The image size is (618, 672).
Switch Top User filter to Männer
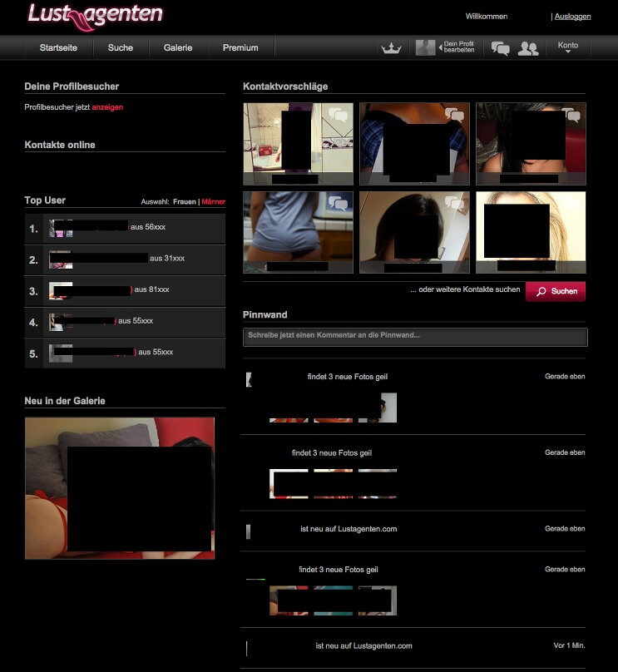pyautogui.click(x=214, y=201)
